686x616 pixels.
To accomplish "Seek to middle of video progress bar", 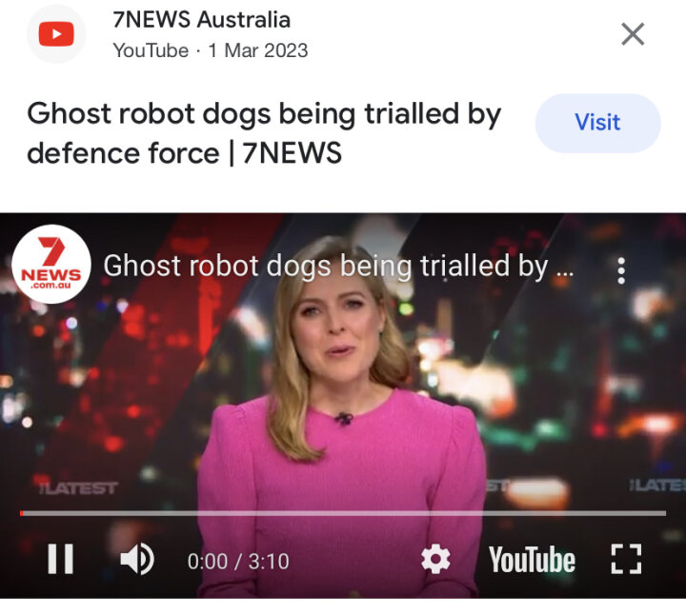I will pos(343,513).
